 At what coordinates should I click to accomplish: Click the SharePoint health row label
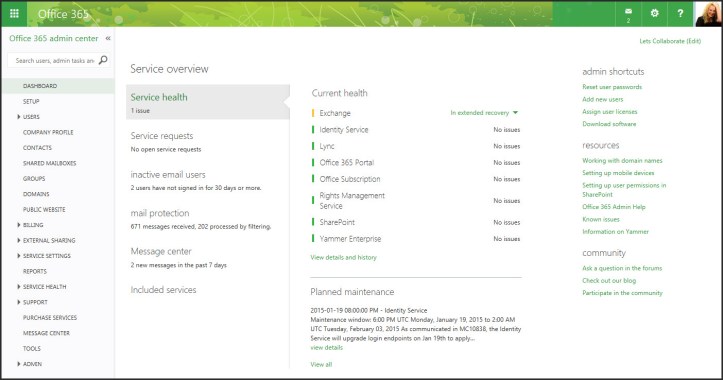337,222
